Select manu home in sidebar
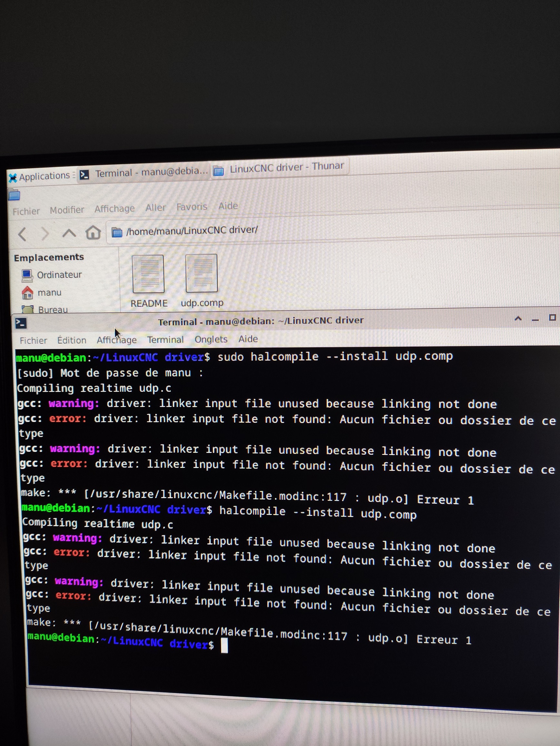 42,292
